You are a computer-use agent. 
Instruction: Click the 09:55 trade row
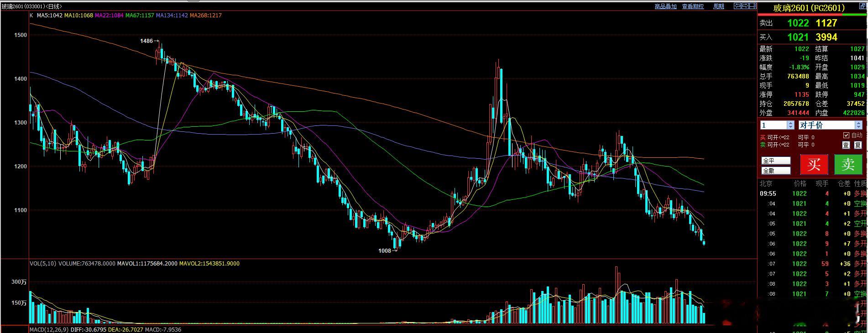813,193
